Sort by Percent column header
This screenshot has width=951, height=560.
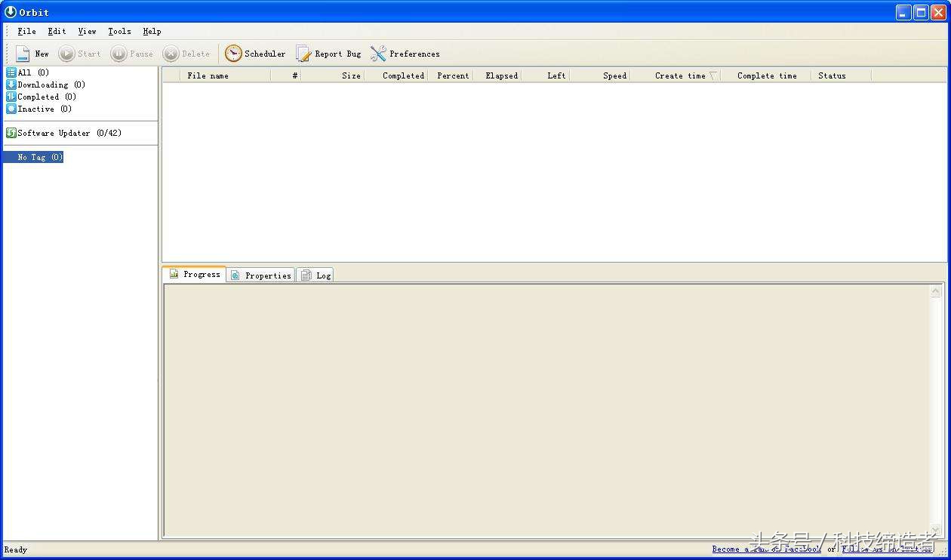[451, 75]
